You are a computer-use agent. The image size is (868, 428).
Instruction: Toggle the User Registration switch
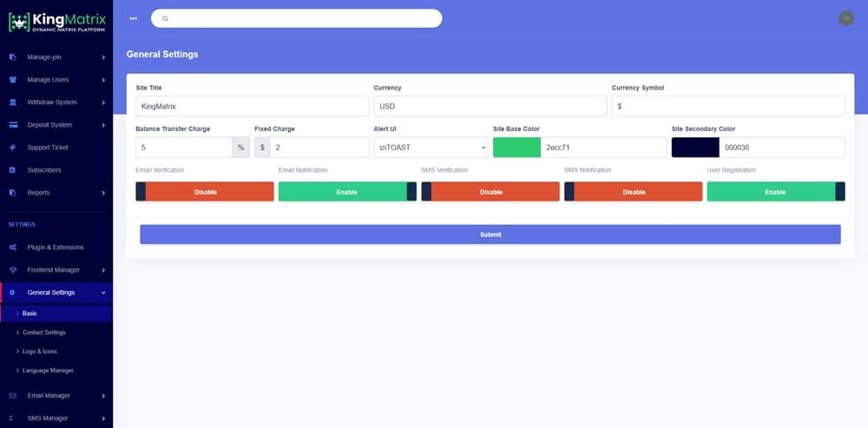(x=776, y=192)
